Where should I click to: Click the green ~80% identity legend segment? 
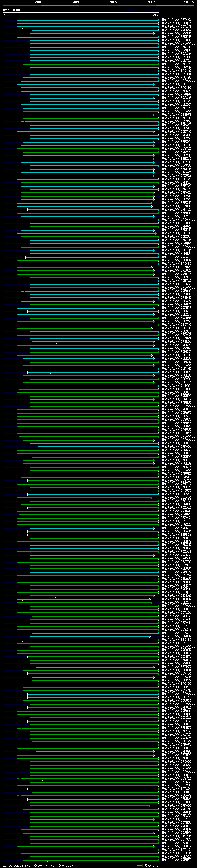click(137, 6)
